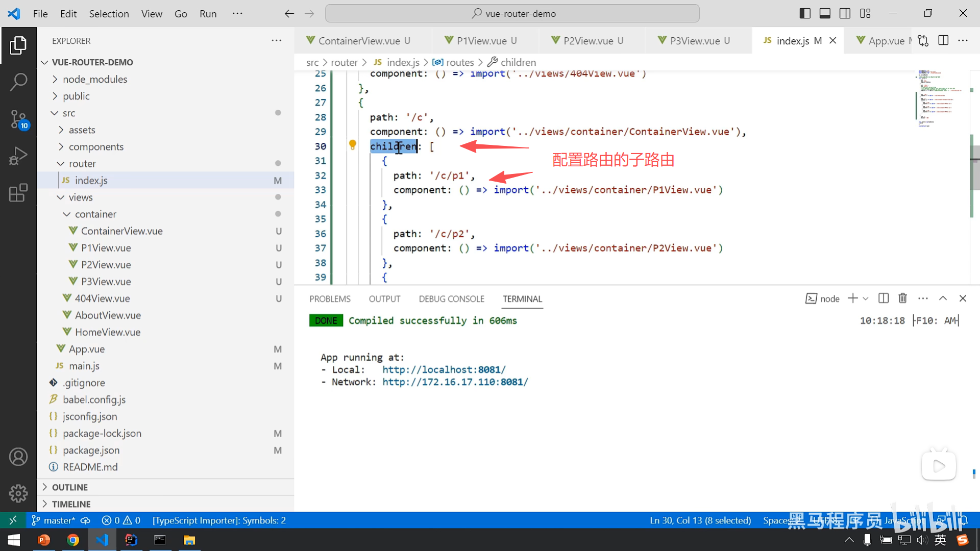The width and height of the screenshot is (980, 551).
Task: Kill terminal with the trash icon
Action: [902, 298]
